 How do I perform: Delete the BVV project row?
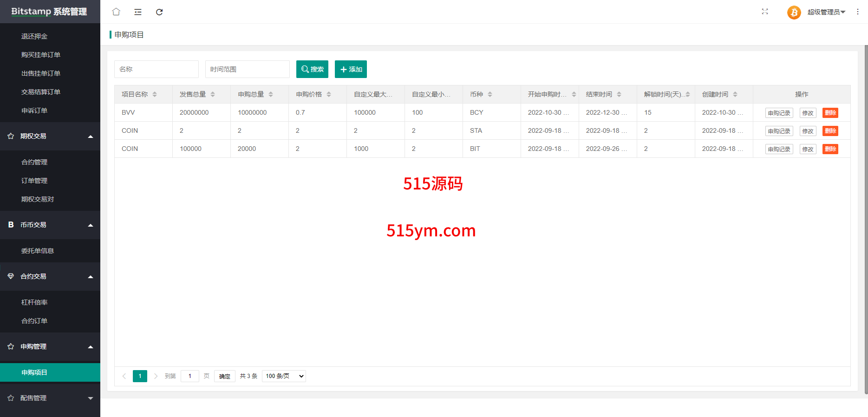[830, 113]
